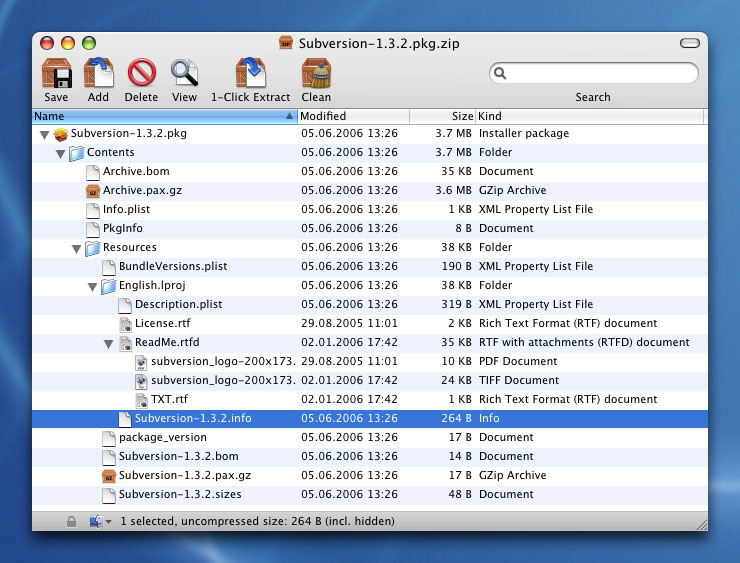Screen dimensions: 740x563
Task: Sort by the Name column header
Action: 165,116
